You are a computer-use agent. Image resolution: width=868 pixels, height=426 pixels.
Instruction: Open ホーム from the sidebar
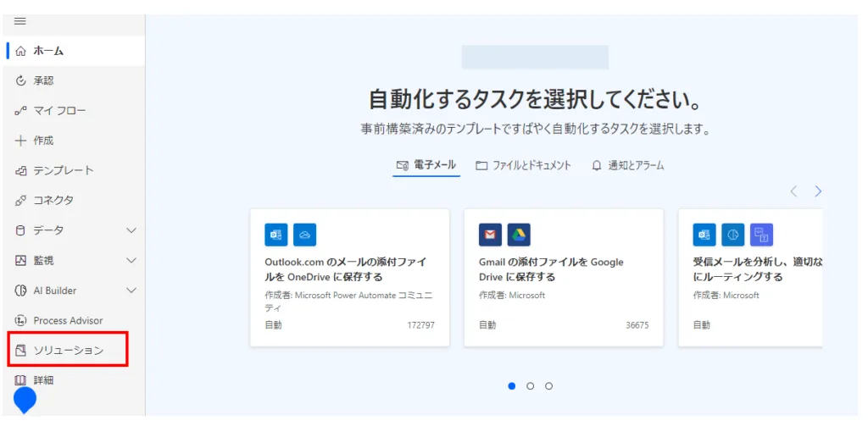[x=47, y=51]
